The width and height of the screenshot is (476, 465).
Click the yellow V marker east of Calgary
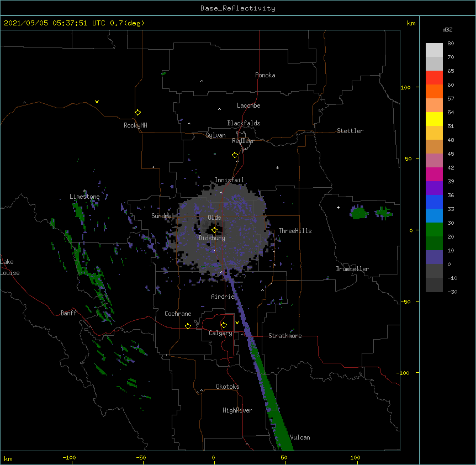pyautogui.click(x=237, y=322)
